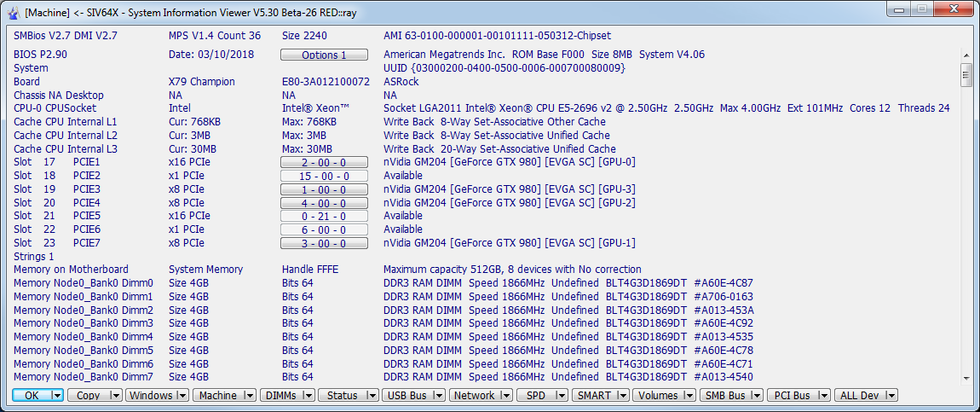The image size is (980, 412).
Task: Click the Xeon E5-2696 v2 CPU description
Action: pyautogui.click(x=666, y=108)
